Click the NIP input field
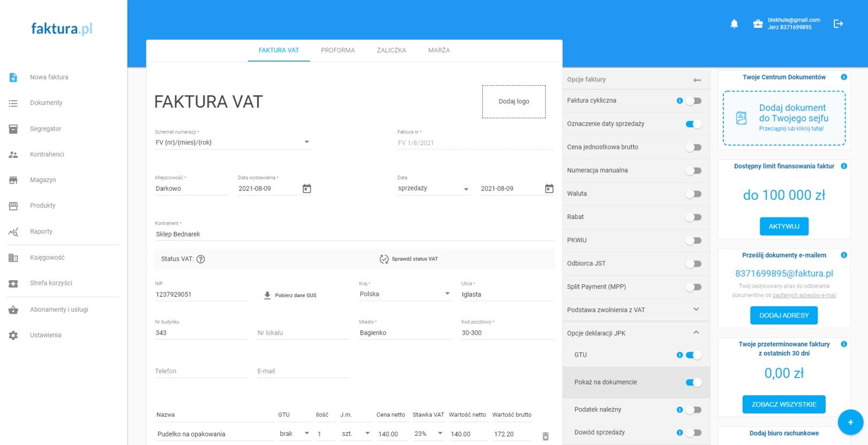Screen dimensions: 868x445 pyautogui.click(x=201, y=295)
